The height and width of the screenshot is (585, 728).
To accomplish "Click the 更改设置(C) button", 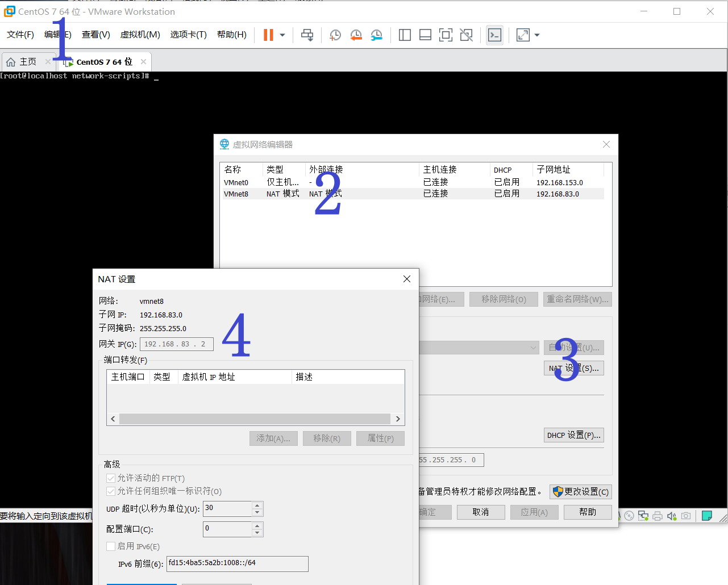I will [580, 491].
